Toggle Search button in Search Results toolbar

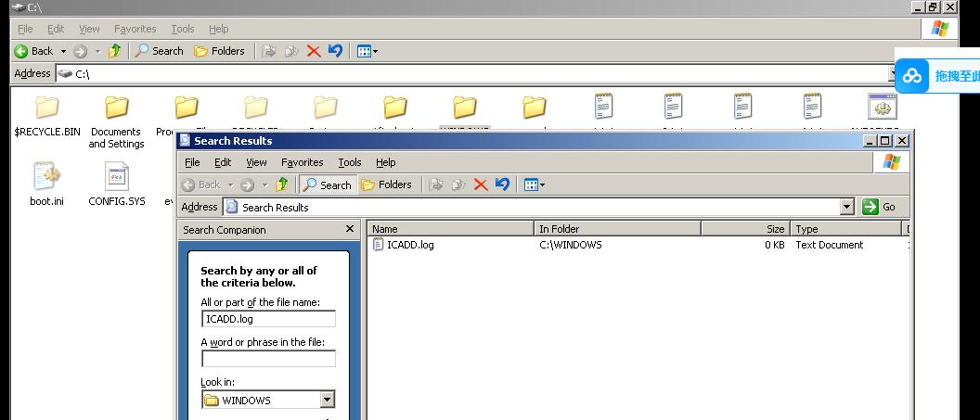(328, 185)
